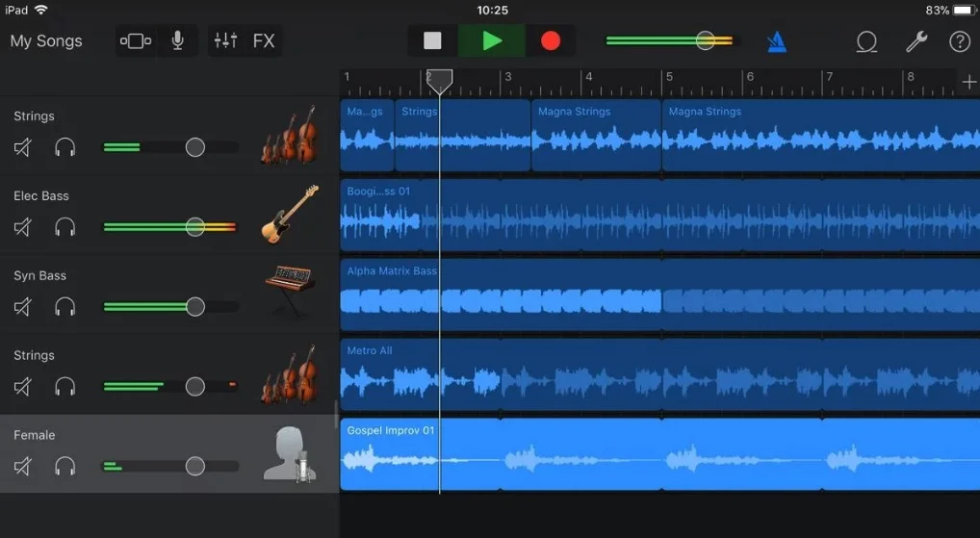Screen dimensions: 980x538
Task: Mute the first Strings track
Action: (22, 147)
